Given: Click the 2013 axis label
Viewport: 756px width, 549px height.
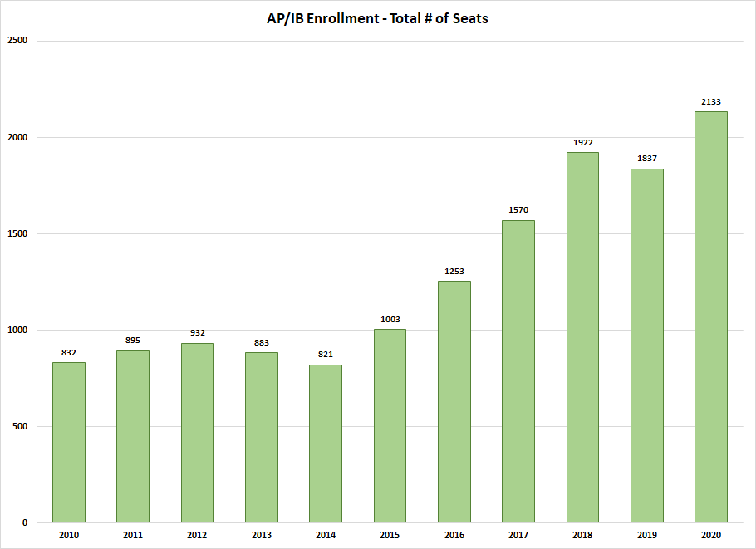Looking at the screenshot, I should pos(262,535).
